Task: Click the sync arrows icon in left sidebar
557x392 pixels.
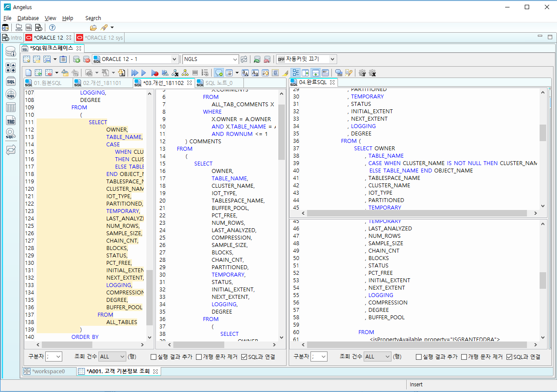Action: tap(10, 149)
